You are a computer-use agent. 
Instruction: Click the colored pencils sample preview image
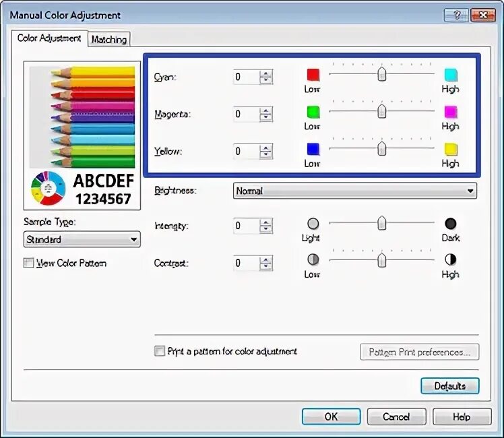[82, 117]
